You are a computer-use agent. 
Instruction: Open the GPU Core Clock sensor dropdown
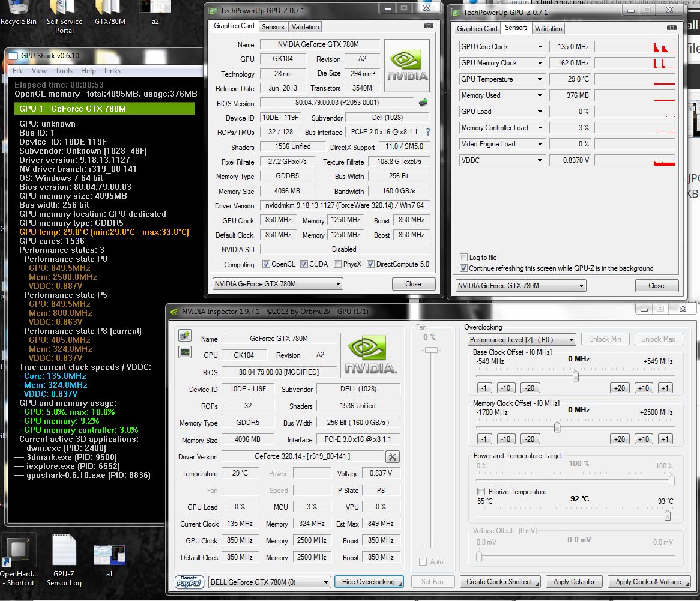tap(540, 47)
